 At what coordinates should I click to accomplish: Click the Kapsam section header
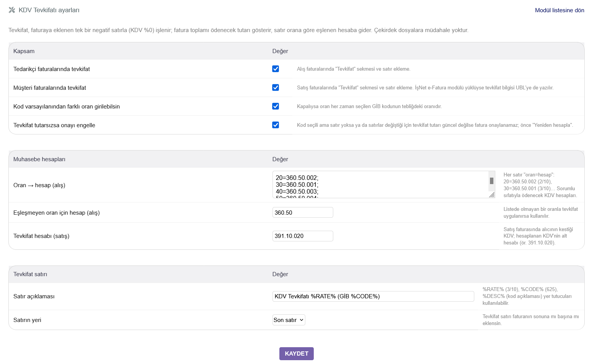click(24, 51)
